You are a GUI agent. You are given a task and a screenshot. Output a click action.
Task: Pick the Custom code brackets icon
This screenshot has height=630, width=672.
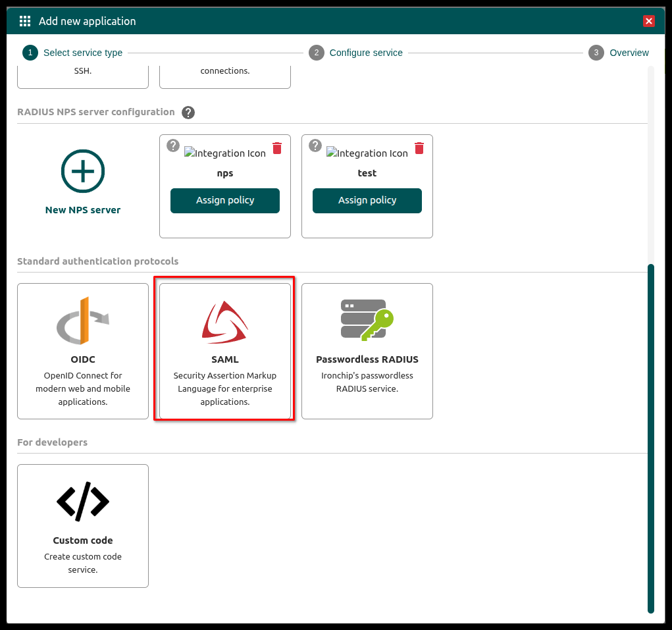(x=83, y=502)
